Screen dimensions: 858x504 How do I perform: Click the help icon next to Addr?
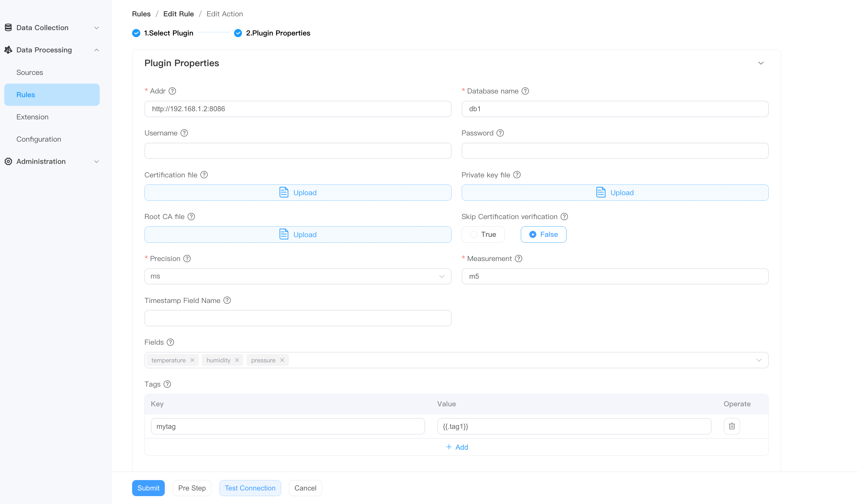click(x=172, y=91)
